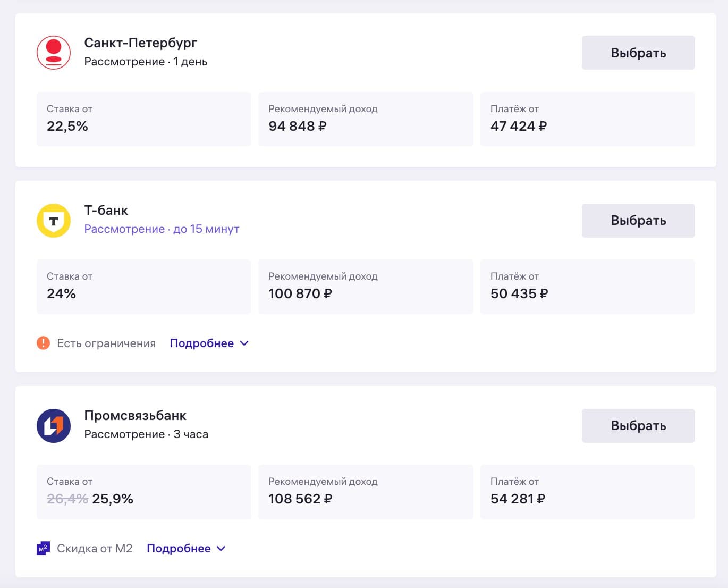The width and height of the screenshot is (728, 588).
Task: Click the M2 discount badge icon
Action: pos(43,548)
